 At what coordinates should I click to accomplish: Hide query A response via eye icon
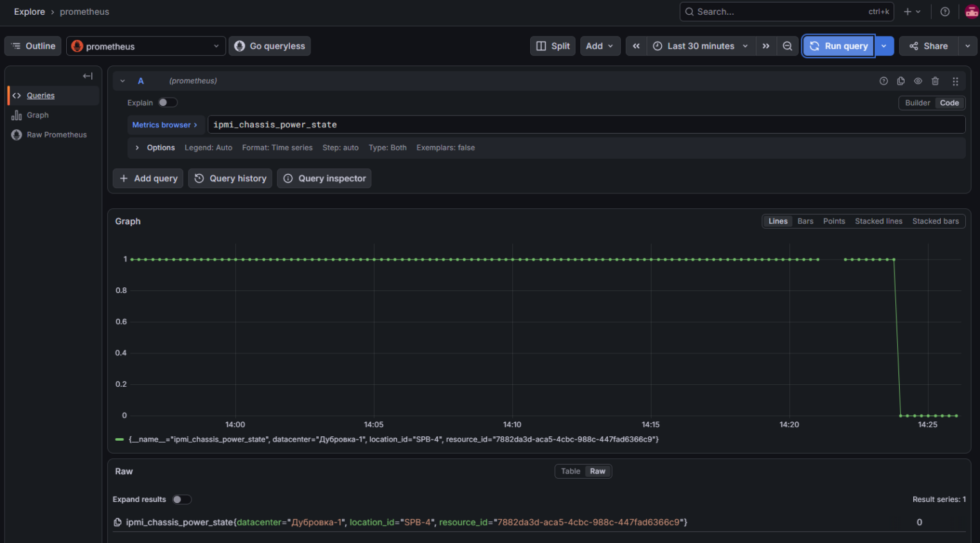pos(918,81)
